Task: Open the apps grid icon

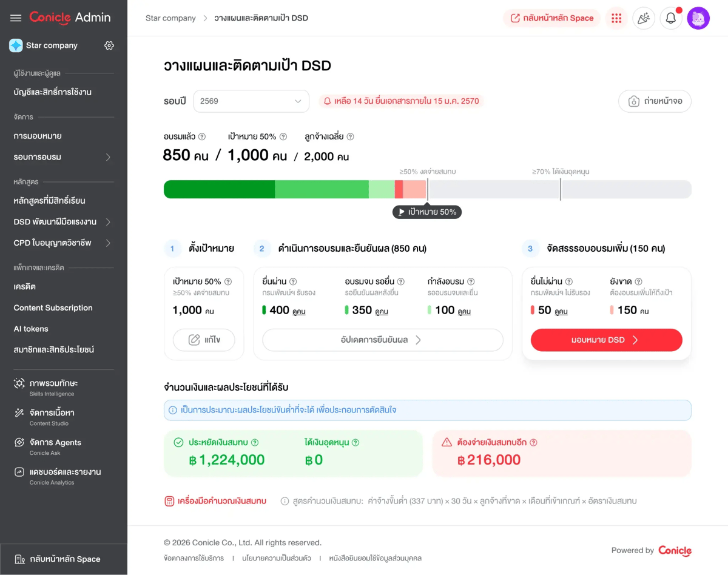Action: pos(616,18)
